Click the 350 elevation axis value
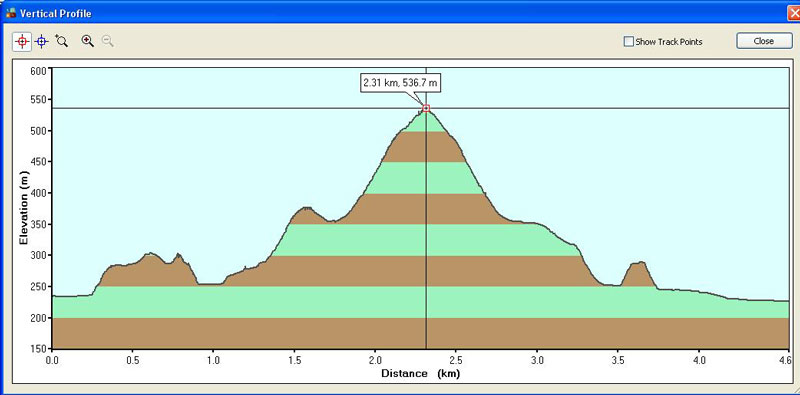The height and width of the screenshot is (395, 800). 39,225
